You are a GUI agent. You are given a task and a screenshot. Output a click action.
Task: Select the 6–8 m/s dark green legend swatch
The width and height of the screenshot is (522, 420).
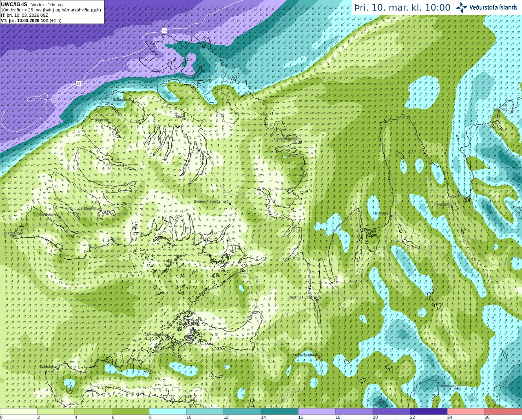point(130,411)
